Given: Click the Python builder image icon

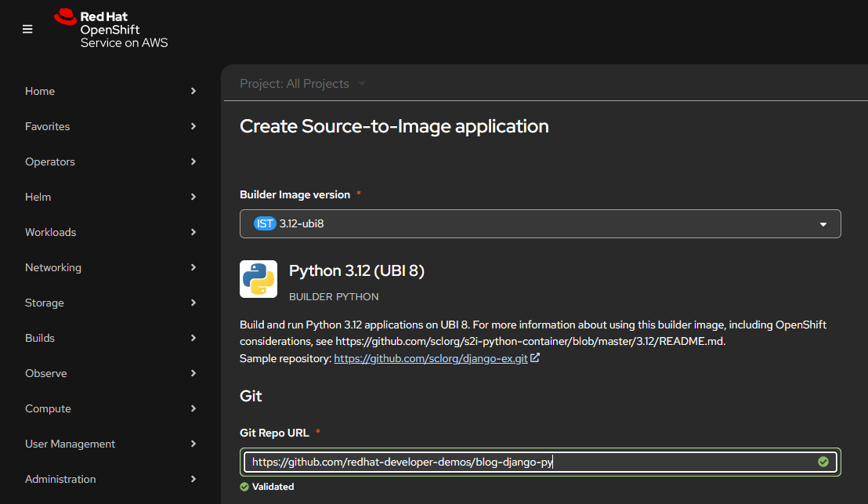Looking at the screenshot, I should point(258,279).
